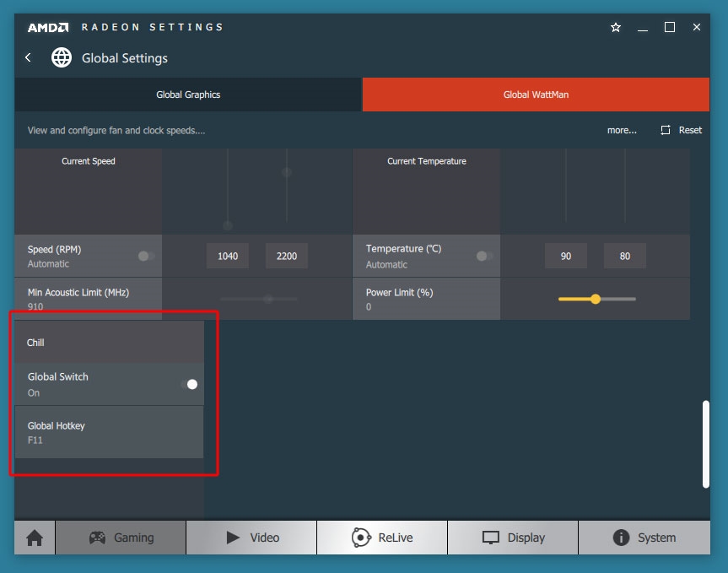
Task: Click the Chill section header
Action: (109, 343)
